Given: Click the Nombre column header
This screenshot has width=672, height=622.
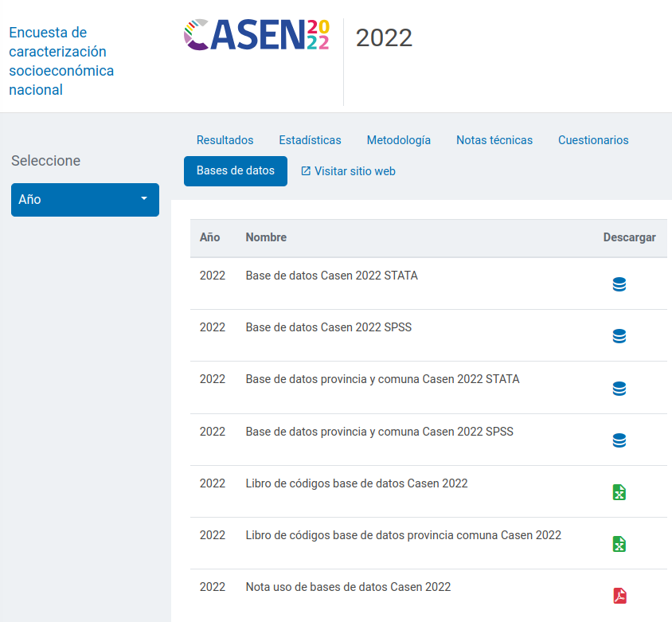Looking at the screenshot, I should point(266,237).
